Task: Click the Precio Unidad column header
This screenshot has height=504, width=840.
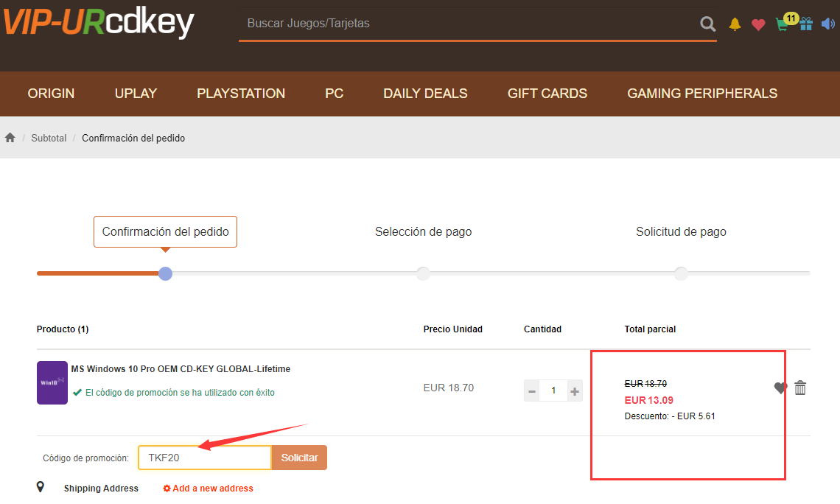Action: 452,329
